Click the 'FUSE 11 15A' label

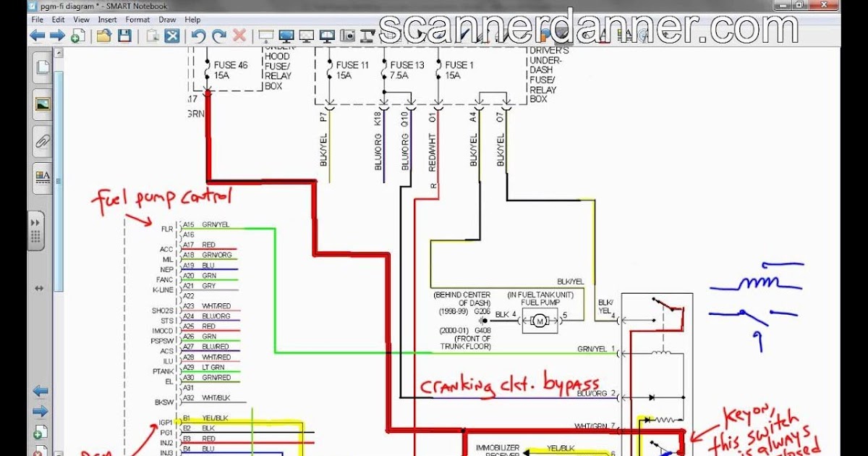[352, 70]
